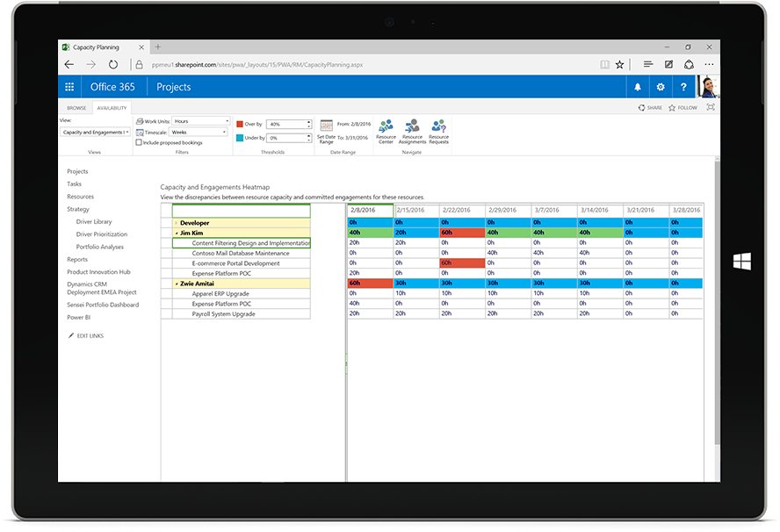Make a web note icon

(x=668, y=64)
